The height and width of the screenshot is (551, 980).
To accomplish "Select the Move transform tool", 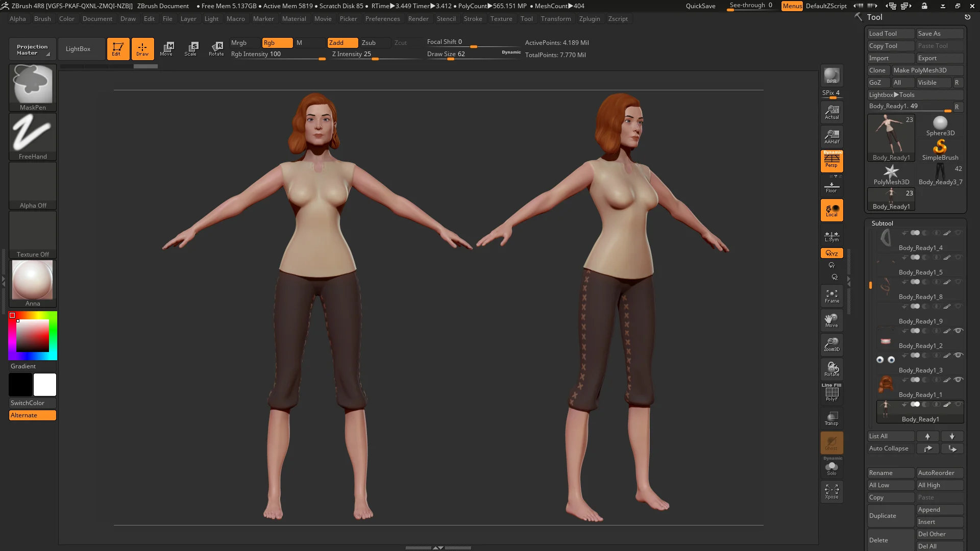I will (166, 49).
